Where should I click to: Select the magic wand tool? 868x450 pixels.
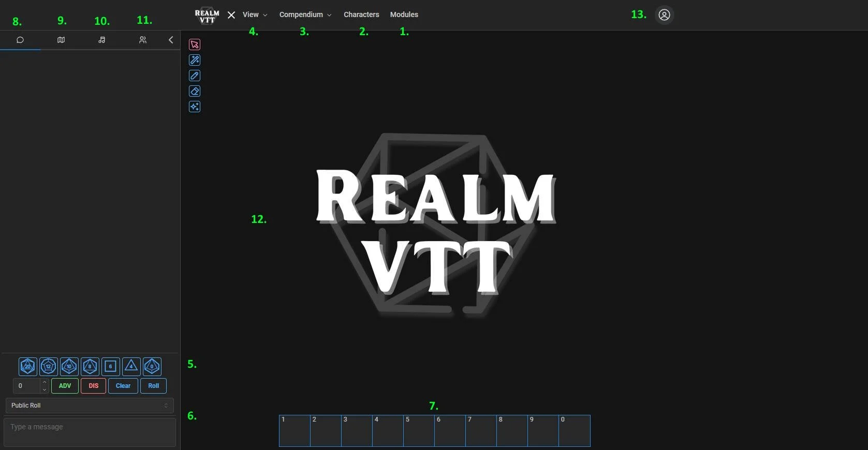click(x=195, y=60)
